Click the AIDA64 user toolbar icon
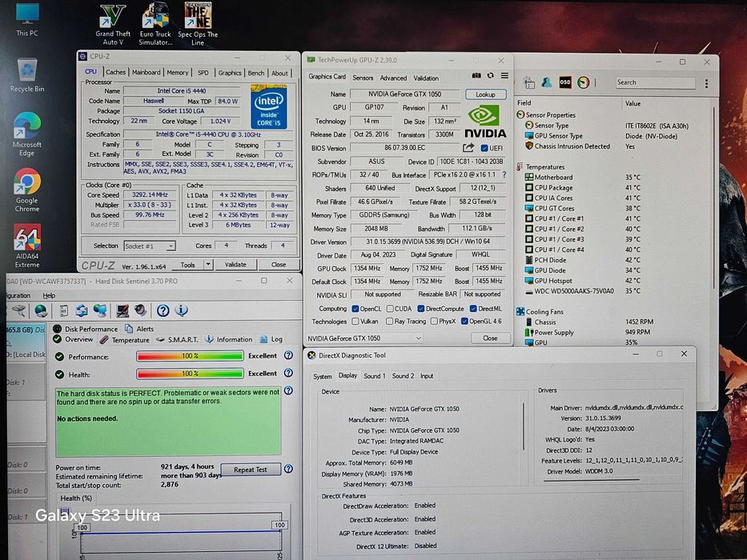747x560 pixels. 546,82
